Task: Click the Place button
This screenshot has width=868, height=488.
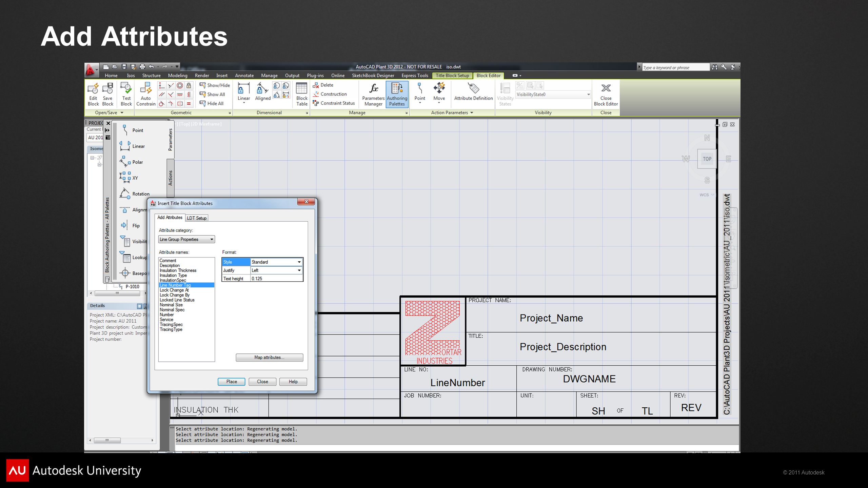Action: point(232,382)
